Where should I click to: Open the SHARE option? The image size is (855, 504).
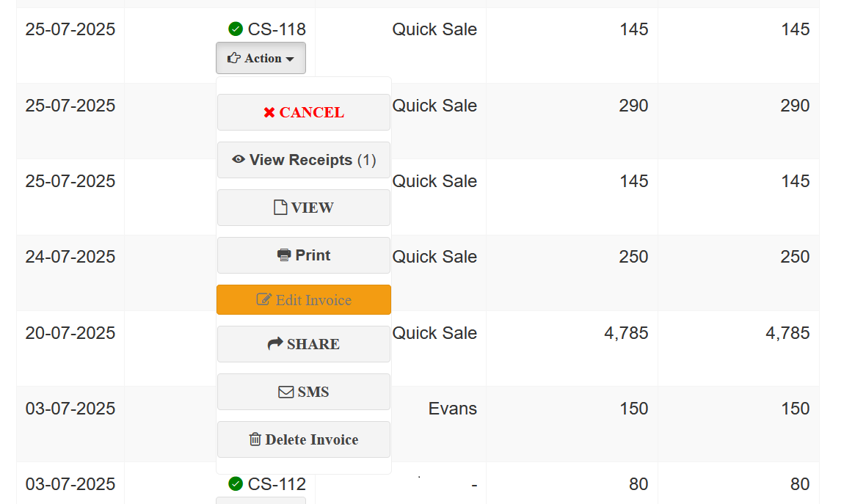(304, 344)
